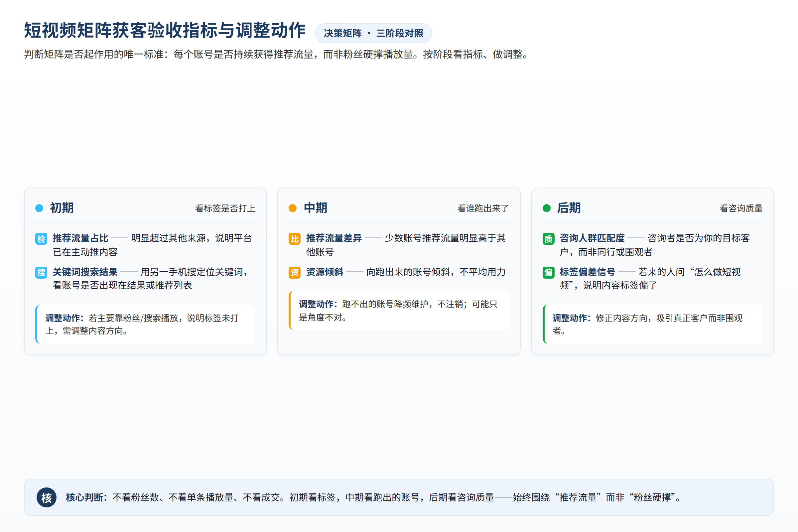The height and width of the screenshot is (532, 798).
Task: Click the orange dot beside 中期
Action: click(293, 208)
